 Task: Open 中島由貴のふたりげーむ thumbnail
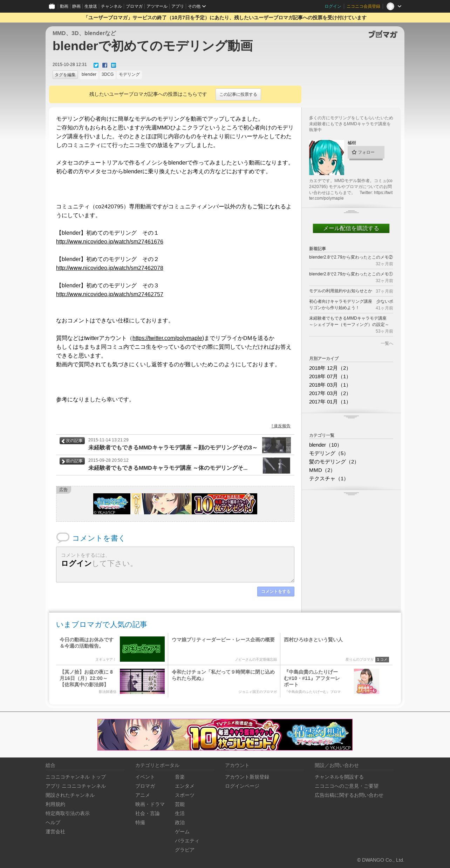click(x=367, y=681)
